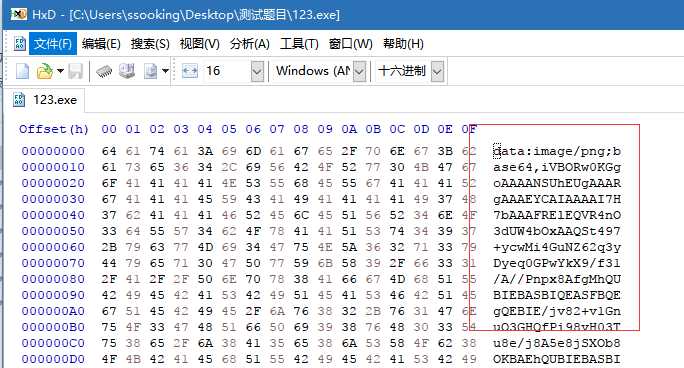
Task: Click offset row 00000050
Action: 53,231
